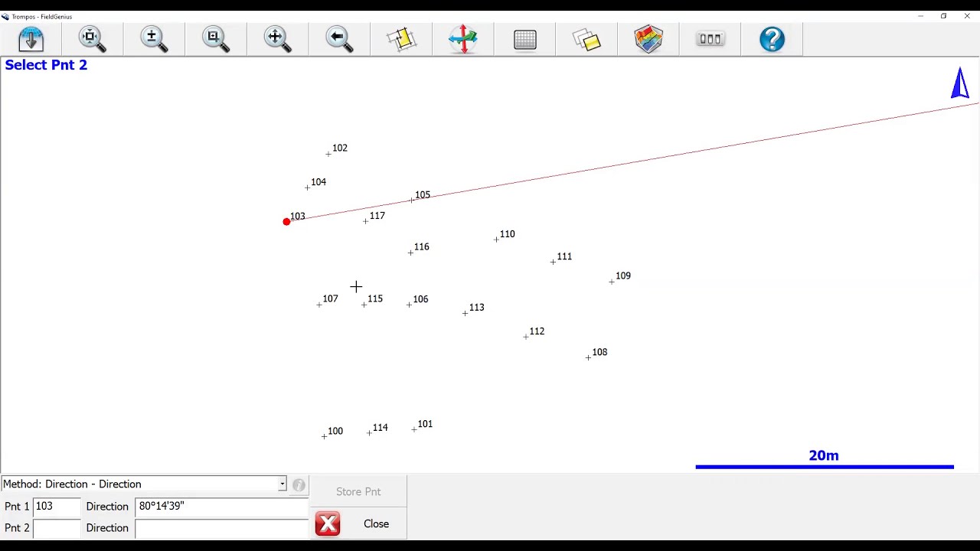Restore down the FieldGenius window

tap(943, 16)
